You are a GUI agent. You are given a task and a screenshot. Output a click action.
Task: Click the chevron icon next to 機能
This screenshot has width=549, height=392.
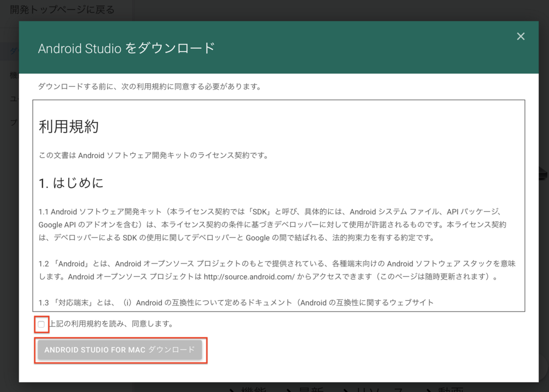point(232,390)
